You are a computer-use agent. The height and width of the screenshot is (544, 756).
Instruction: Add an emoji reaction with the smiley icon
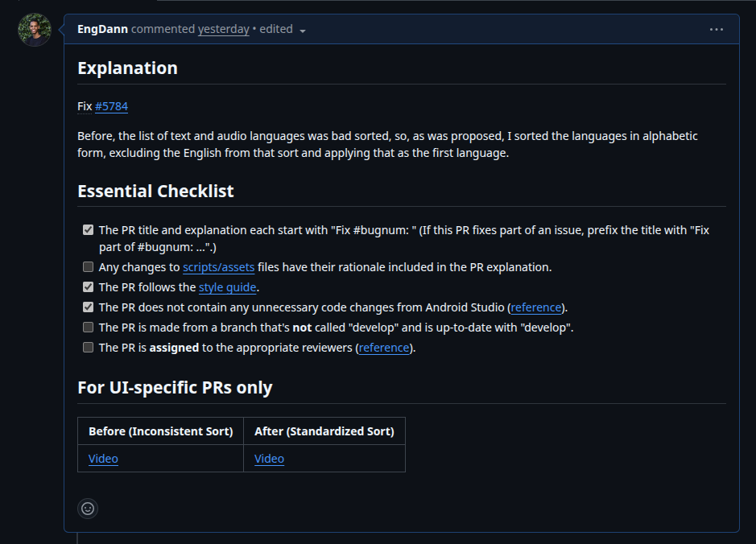(x=88, y=509)
